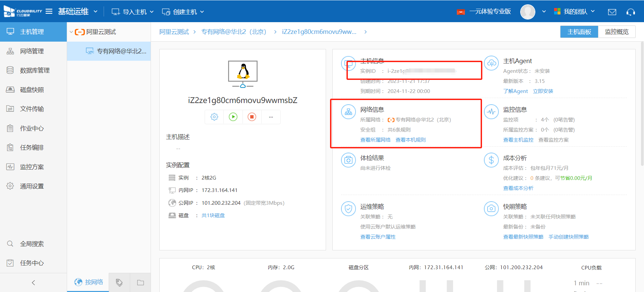Open 监控方案 in the sidebar
The height and width of the screenshot is (292, 644).
(33, 167)
